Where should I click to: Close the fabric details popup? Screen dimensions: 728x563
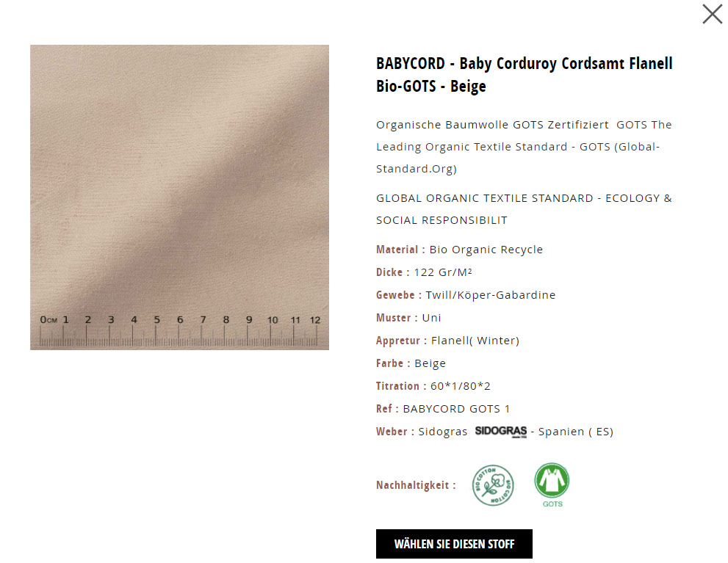(x=713, y=14)
